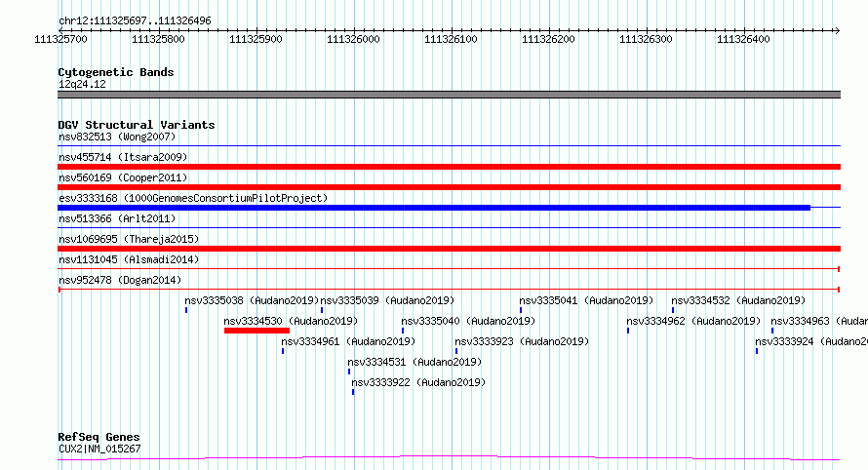Select the nsv455714 (Itsara2009) red bar

coord(449,167)
